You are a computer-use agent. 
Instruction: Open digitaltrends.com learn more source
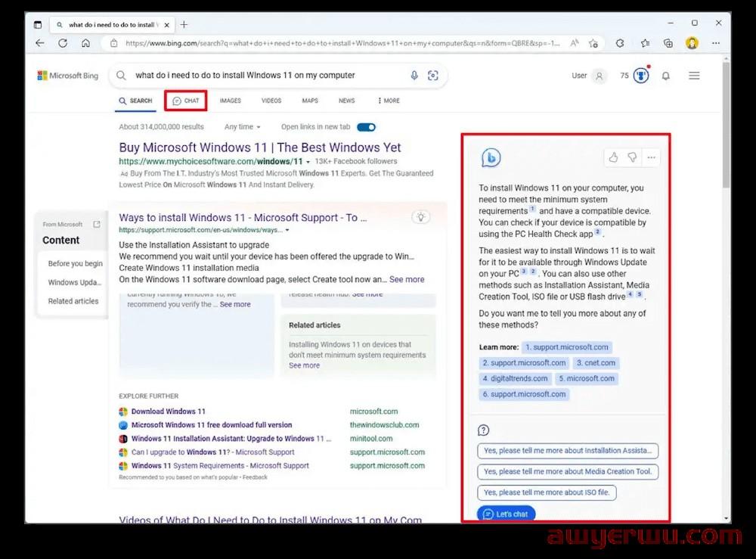click(x=515, y=379)
